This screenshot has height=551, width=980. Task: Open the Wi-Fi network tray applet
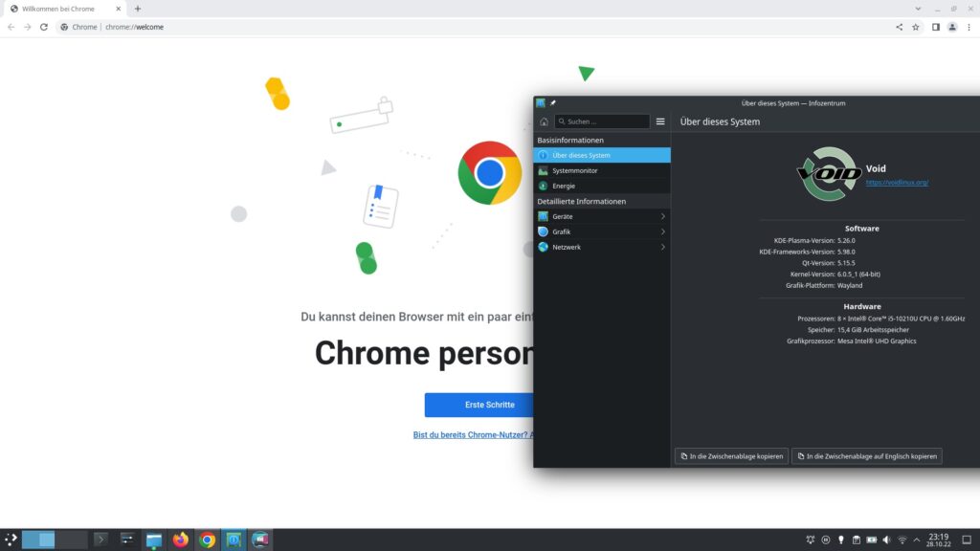tap(902, 540)
